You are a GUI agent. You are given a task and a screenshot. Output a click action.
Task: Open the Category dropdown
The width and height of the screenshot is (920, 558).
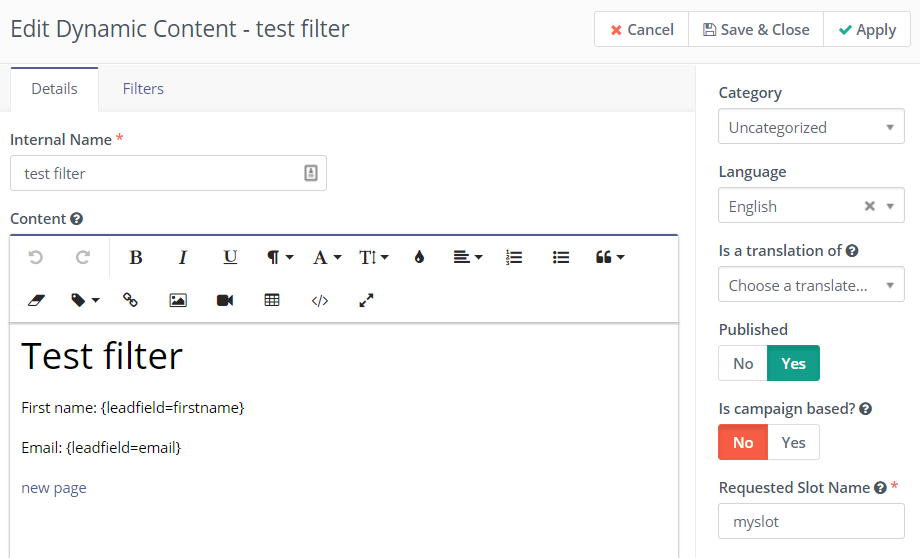[811, 127]
